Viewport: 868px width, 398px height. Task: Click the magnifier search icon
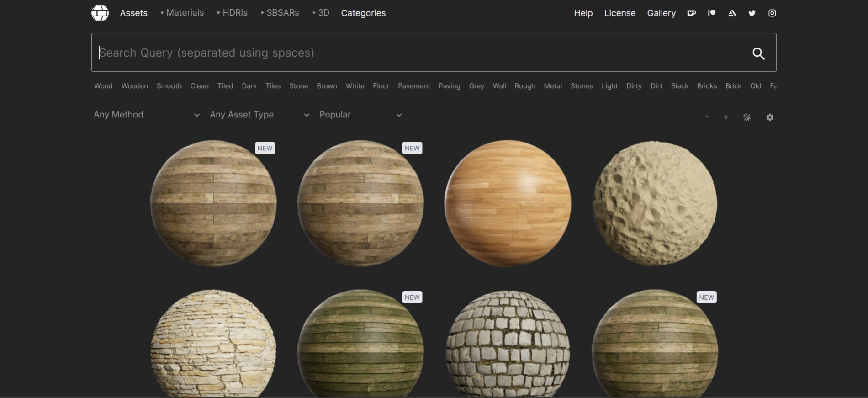(758, 53)
